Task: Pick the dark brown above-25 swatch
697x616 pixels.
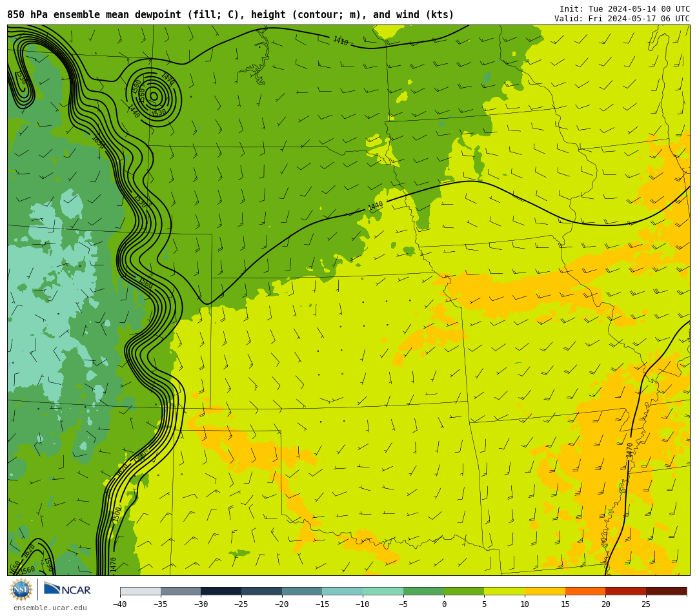Action: 666,591
